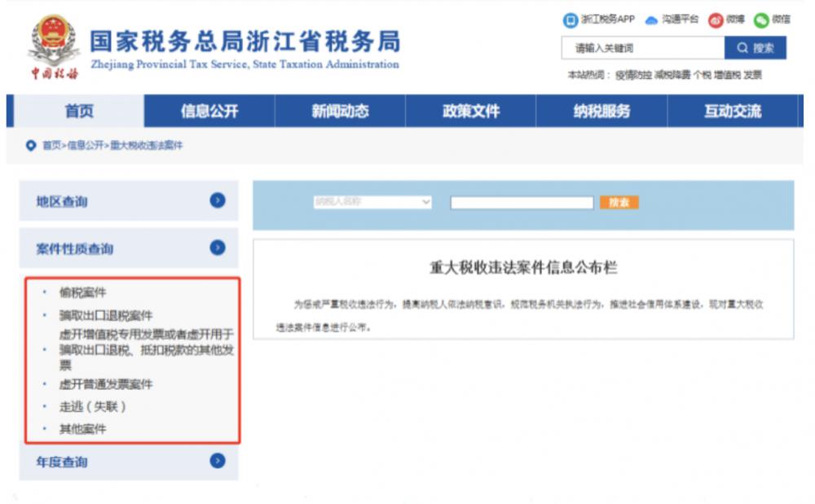815x504 pixels.
Task: Click the 请输入关键词 search field
Action: [x=642, y=48]
